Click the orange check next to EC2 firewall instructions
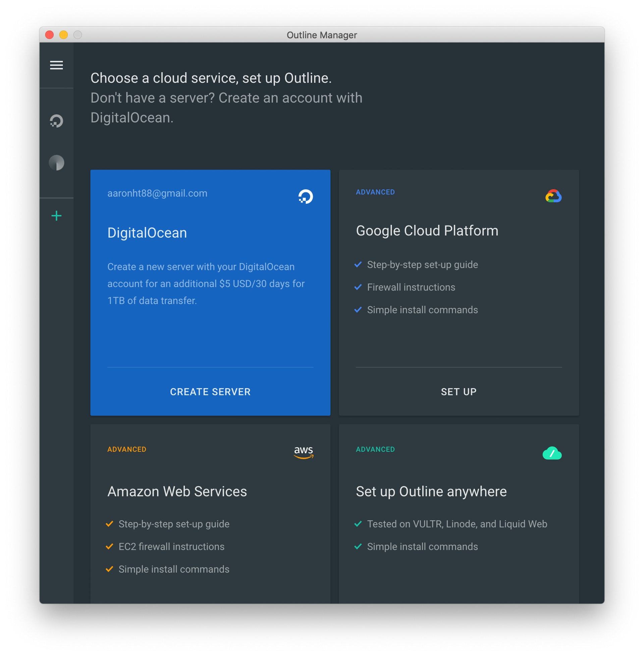Viewport: 644px width, 656px height. click(109, 546)
